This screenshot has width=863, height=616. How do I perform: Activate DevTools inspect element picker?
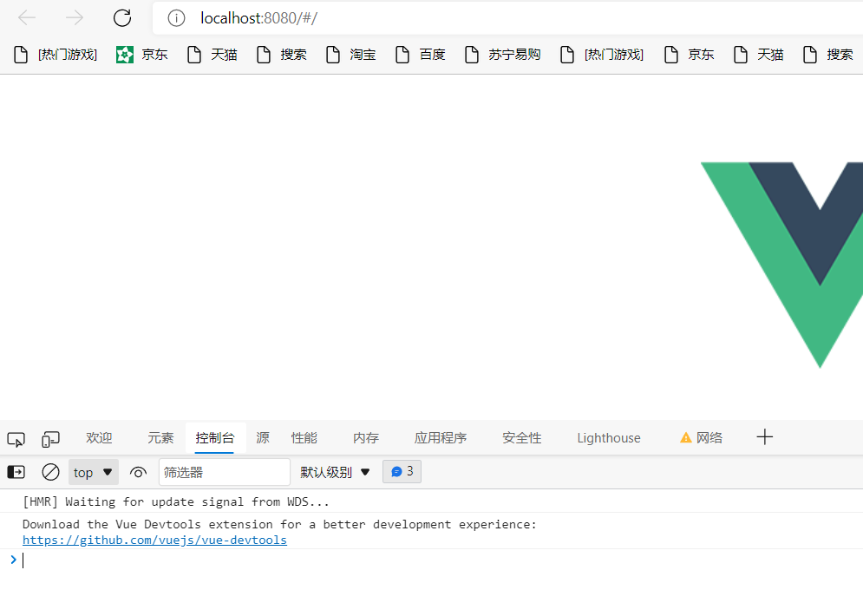(16, 439)
